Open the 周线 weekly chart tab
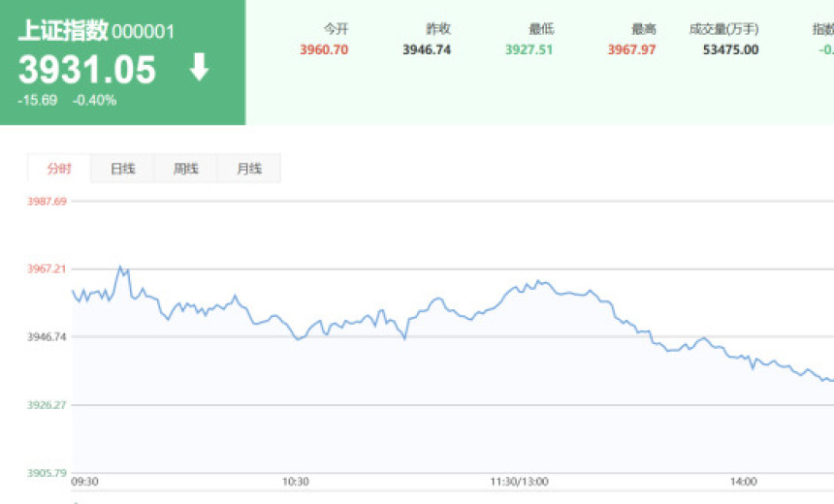This screenshot has width=834, height=504. point(185,169)
